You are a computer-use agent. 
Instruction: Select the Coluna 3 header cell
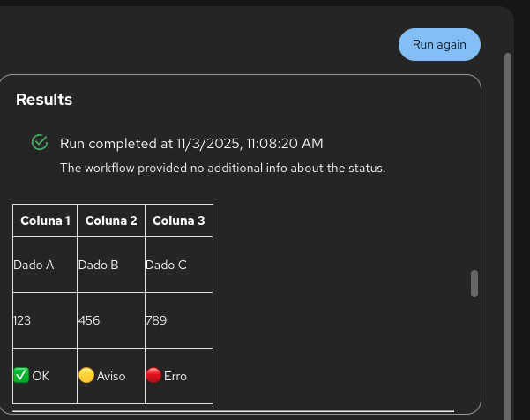click(x=178, y=221)
